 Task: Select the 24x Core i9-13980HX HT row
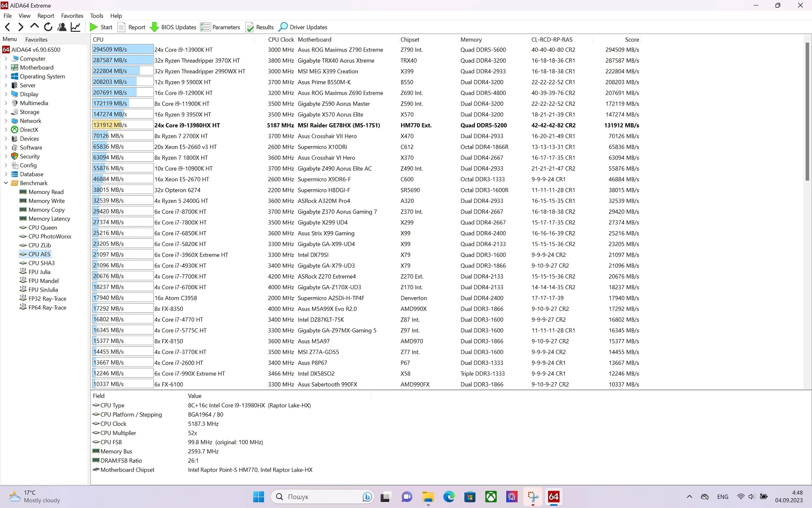click(x=366, y=125)
